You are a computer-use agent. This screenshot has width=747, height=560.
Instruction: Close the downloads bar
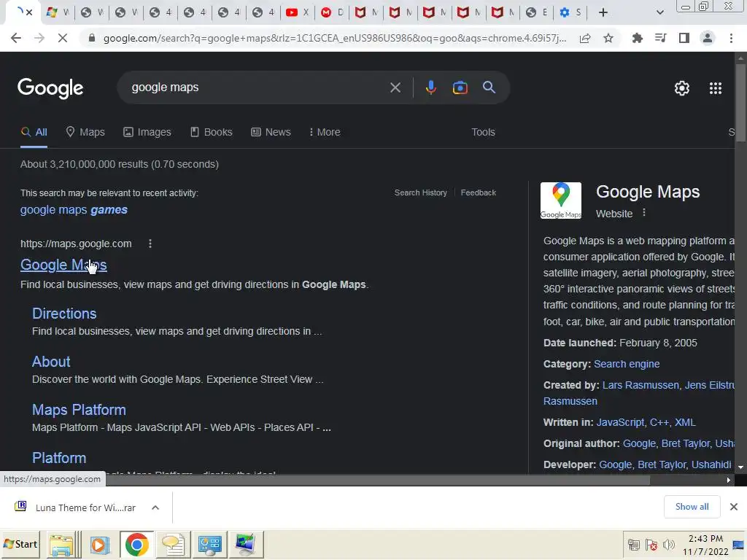click(x=734, y=507)
